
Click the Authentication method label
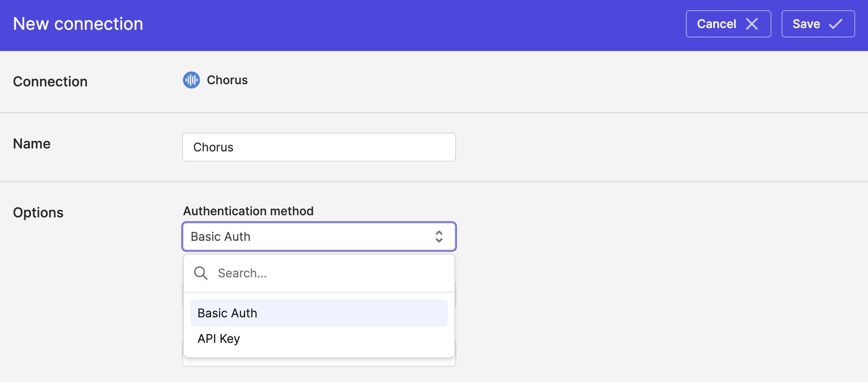(248, 211)
